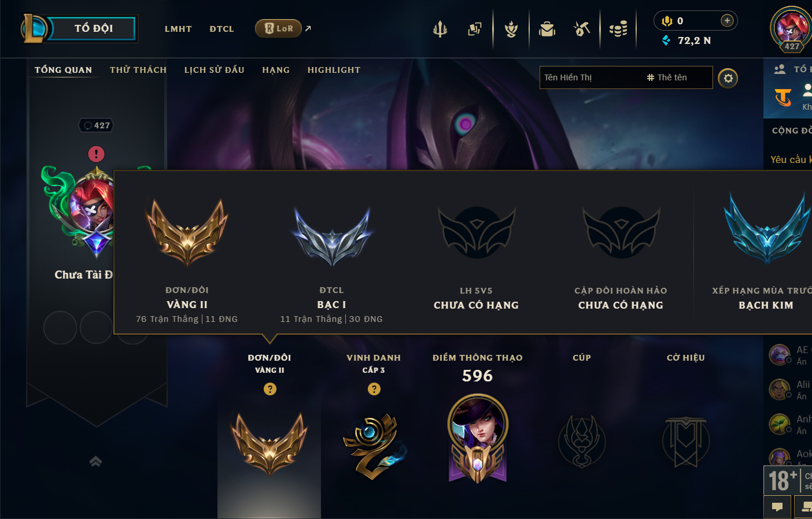Click the question mark under Đơn/Đôi
Viewport: 812px width, 519px height.
pos(270,389)
